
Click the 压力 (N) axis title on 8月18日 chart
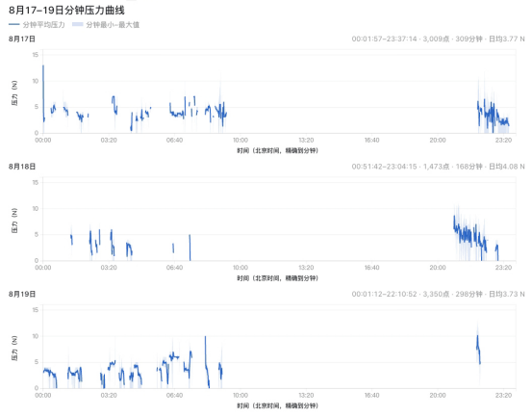[14, 221]
